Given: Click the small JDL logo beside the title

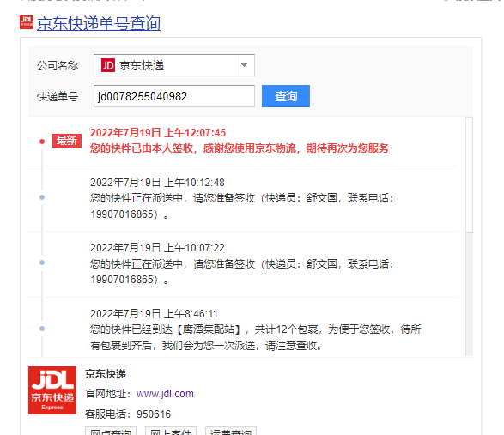Looking at the screenshot, I should 27,22.
